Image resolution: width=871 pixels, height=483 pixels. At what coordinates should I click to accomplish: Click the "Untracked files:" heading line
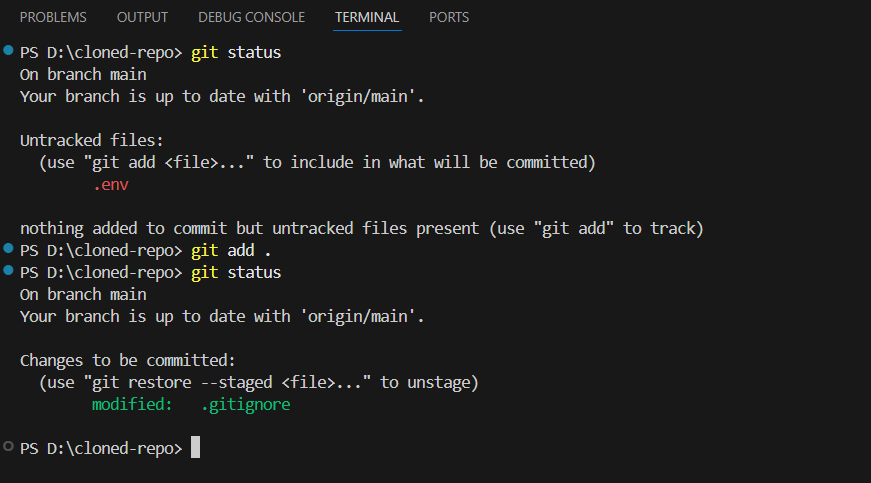(x=92, y=140)
